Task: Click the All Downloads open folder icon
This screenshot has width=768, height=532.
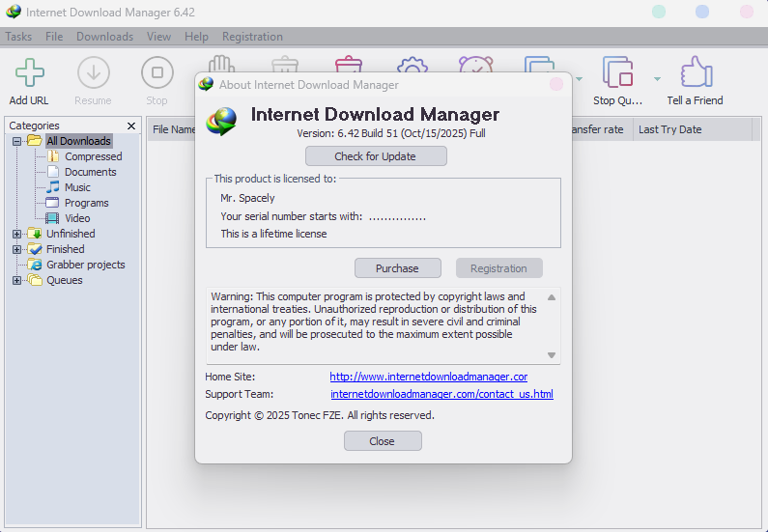Action: click(x=34, y=141)
